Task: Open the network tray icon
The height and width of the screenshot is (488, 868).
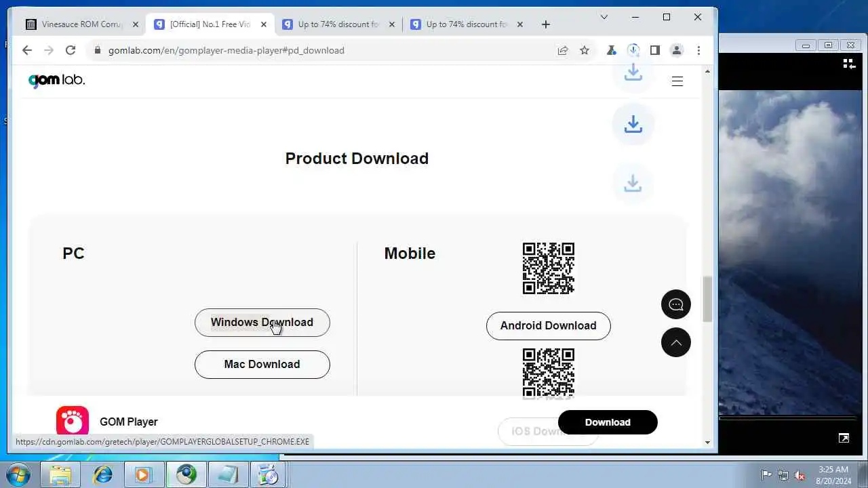Action: [783, 475]
